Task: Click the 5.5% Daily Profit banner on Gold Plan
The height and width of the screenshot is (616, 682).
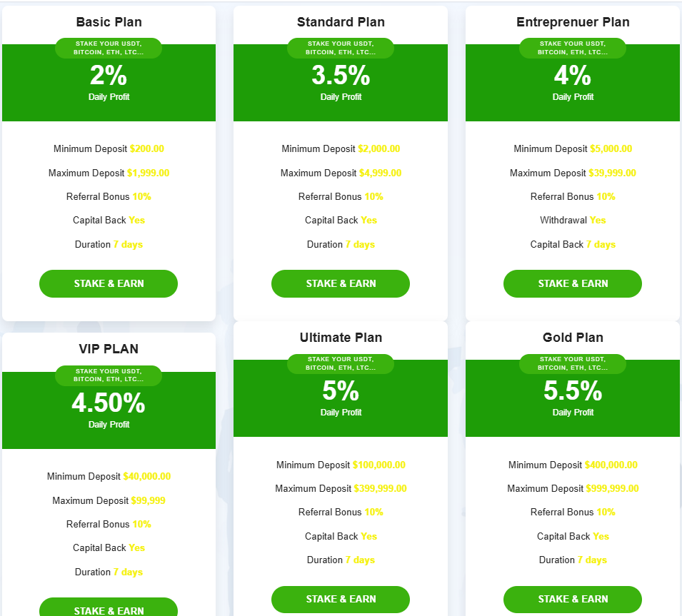Action: [572, 396]
